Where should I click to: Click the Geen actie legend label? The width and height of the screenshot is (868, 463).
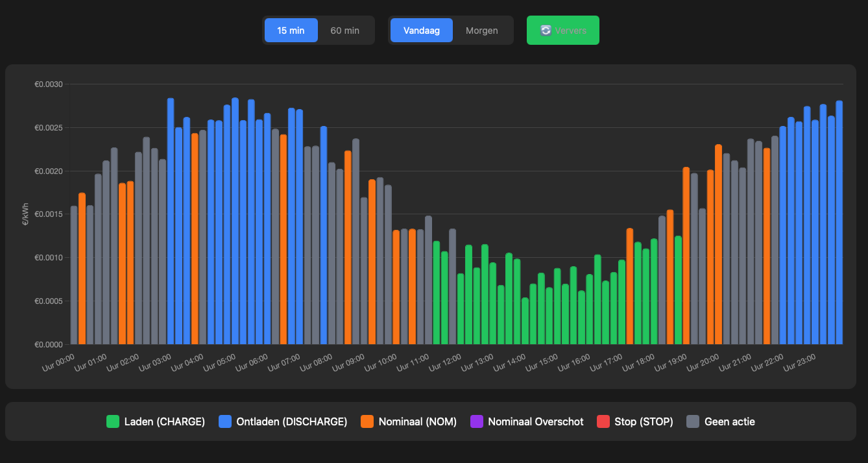tap(730, 421)
